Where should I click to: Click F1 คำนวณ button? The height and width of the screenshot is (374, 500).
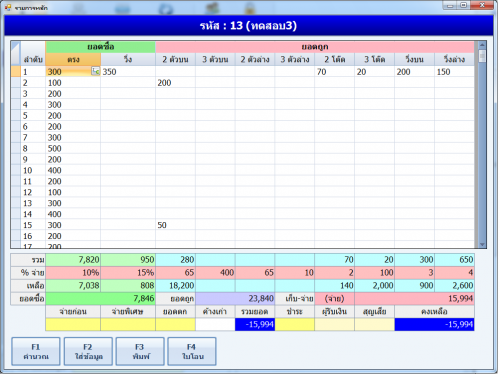point(36,352)
